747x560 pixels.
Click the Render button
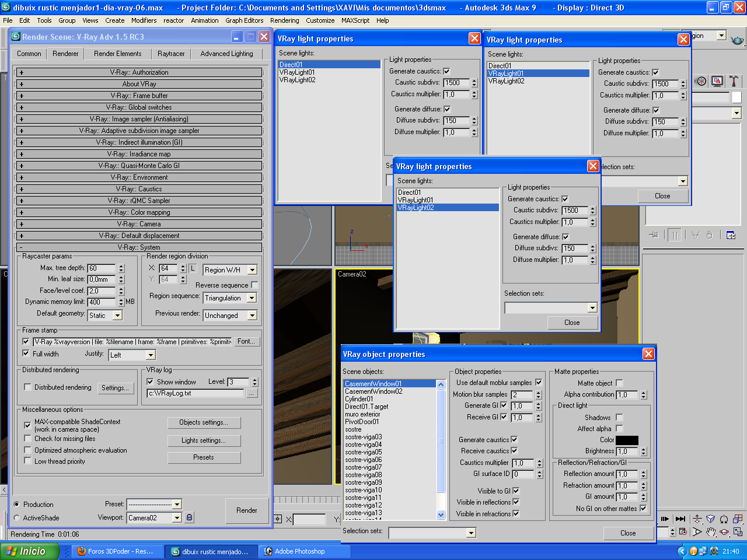pos(247,510)
